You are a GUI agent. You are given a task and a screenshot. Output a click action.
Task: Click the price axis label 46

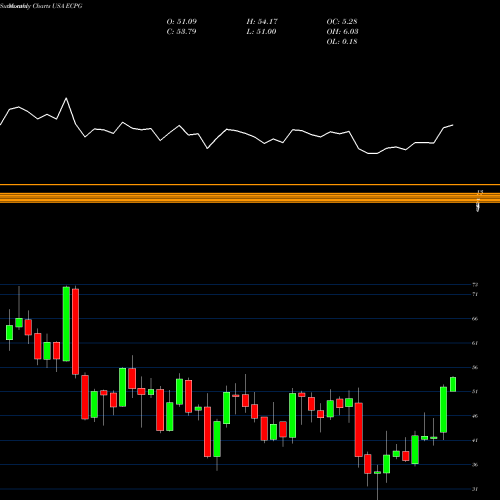point(475,416)
